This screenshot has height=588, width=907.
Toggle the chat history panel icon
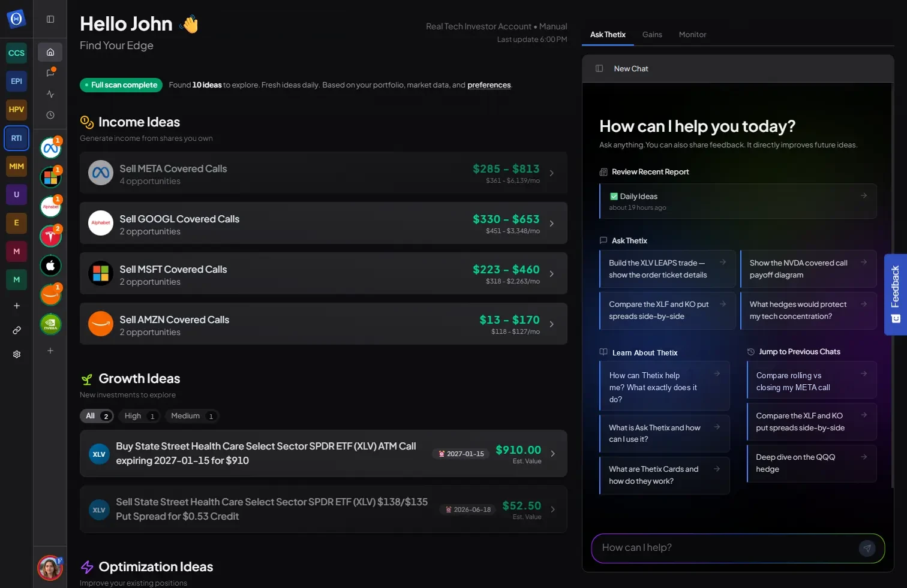599,68
